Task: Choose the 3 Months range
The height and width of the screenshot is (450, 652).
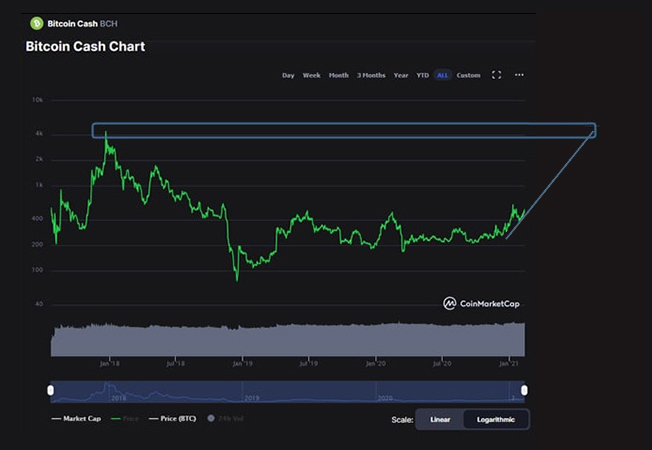Action: pos(371,75)
